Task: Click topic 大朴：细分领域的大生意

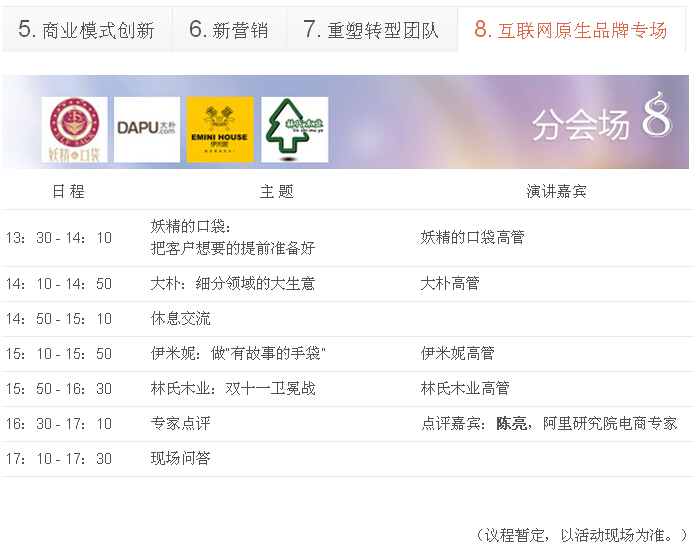Action: click(x=233, y=283)
